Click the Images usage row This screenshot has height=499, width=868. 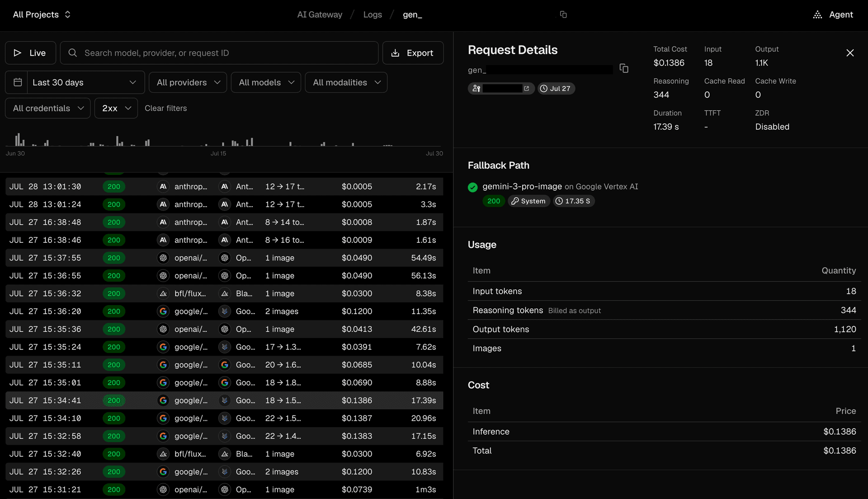coord(664,348)
